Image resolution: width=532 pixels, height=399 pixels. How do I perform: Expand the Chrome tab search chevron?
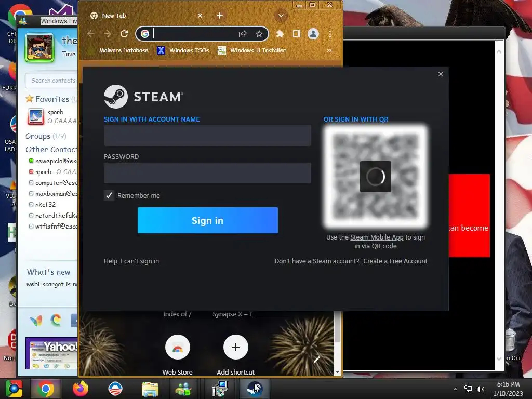[281, 16]
